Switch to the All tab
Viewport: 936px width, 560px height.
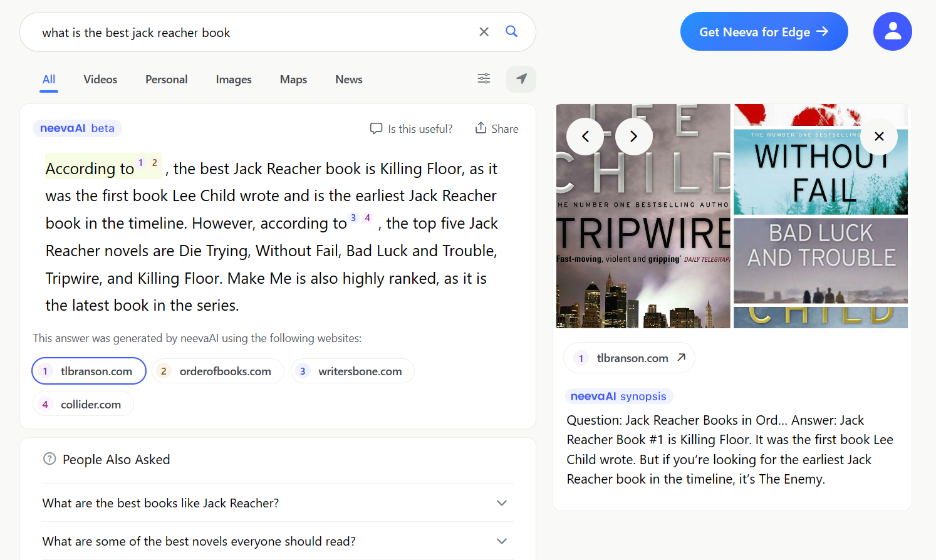[49, 80]
